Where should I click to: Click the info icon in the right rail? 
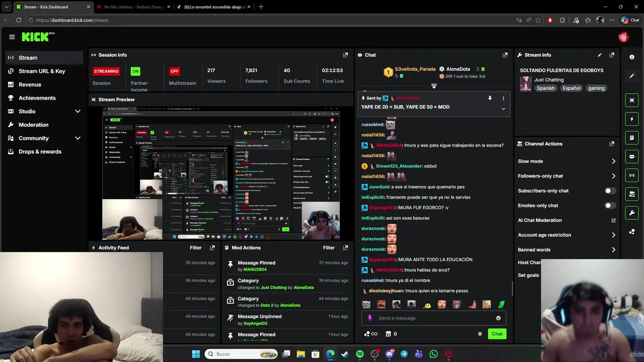click(x=632, y=57)
